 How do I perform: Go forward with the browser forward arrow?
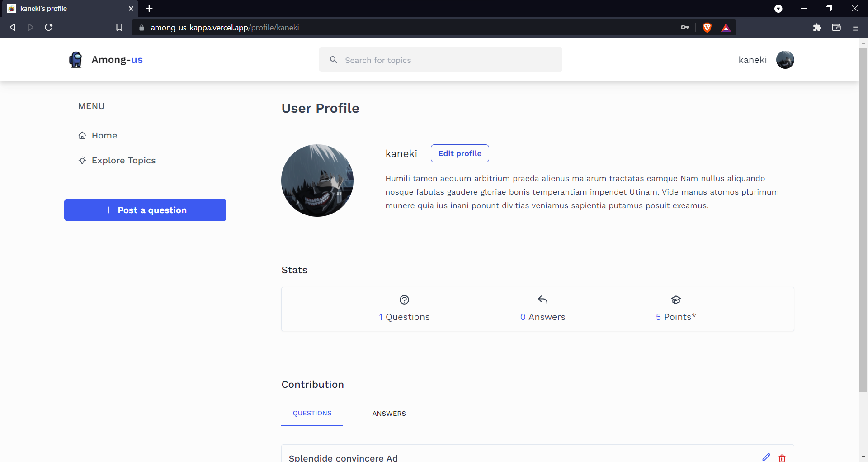tap(30, 27)
